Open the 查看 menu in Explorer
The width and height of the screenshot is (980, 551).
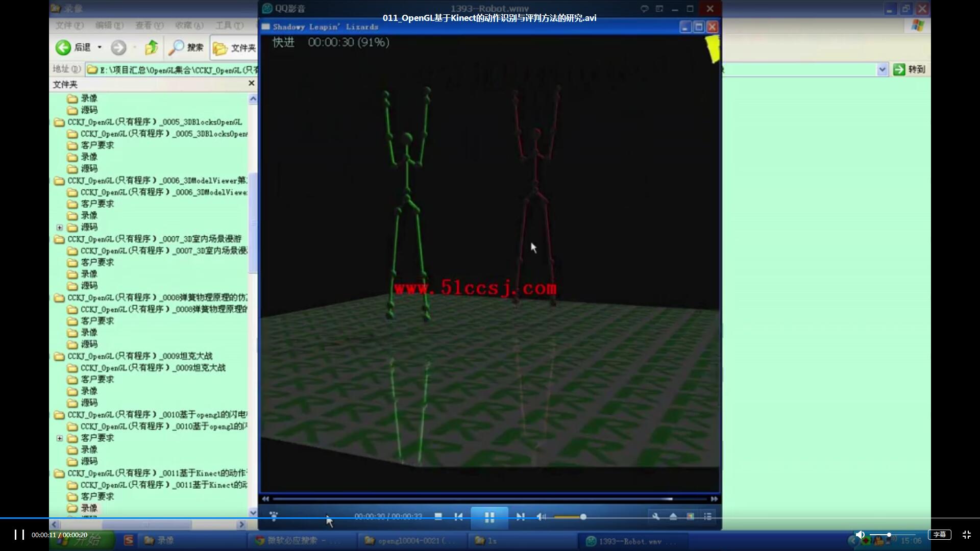(x=149, y=25)
